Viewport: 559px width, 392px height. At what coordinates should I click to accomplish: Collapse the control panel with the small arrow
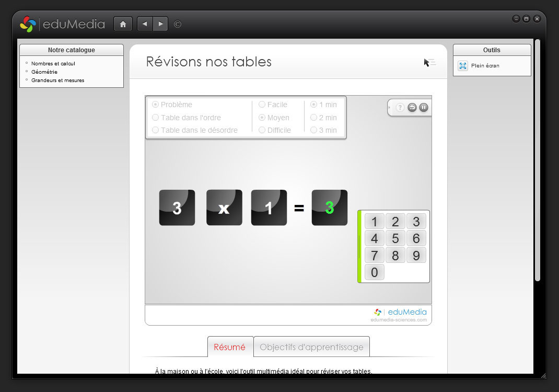tap(390, 107)
